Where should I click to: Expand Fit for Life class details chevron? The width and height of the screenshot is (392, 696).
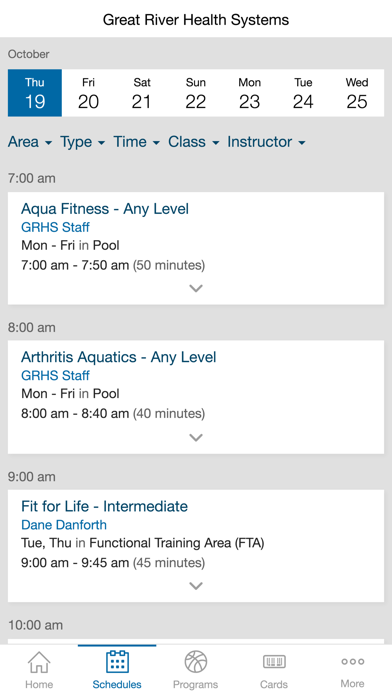(x=196, y=586)
